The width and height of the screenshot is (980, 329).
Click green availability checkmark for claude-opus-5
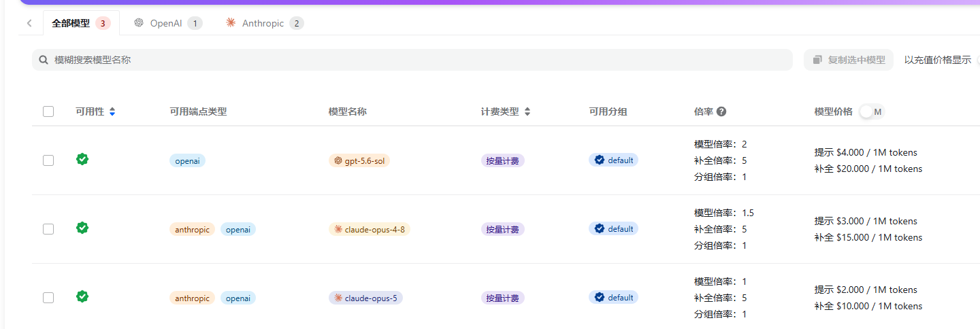[x=82, y=296]
